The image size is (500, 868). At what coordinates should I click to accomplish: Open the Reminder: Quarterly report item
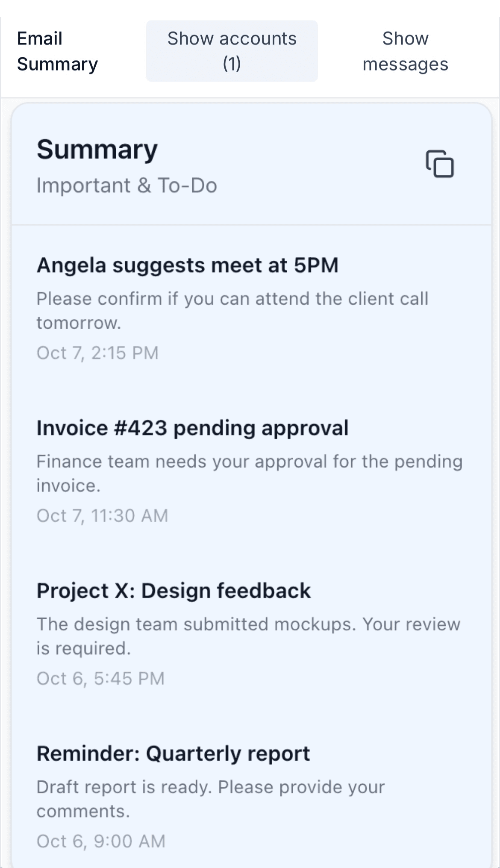click(x=174, y=753)
